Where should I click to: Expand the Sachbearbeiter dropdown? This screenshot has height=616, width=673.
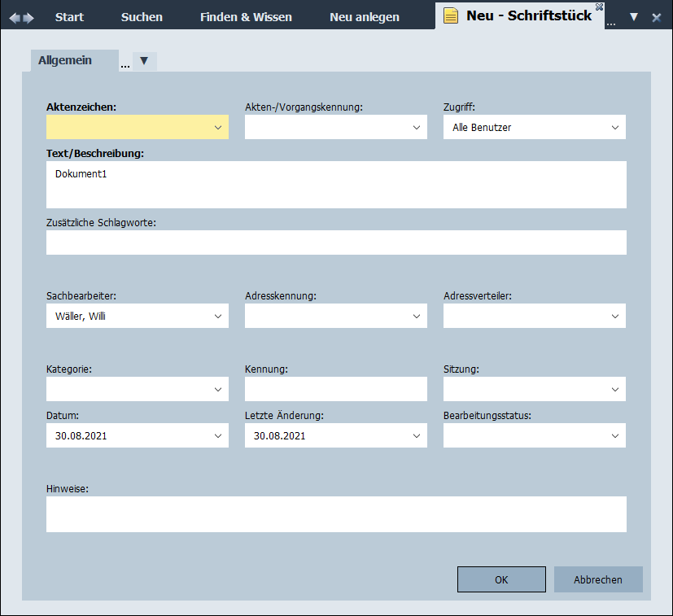click(x=218, y=317)
